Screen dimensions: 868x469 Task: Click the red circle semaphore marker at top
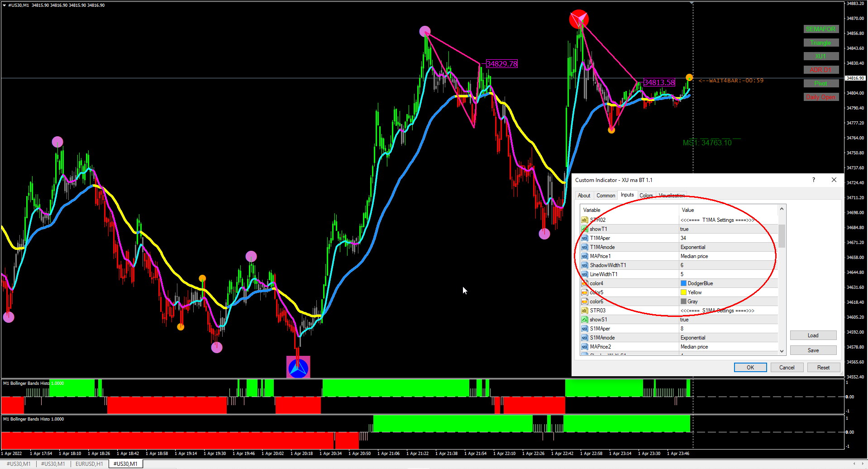click(x=579, y=19)
